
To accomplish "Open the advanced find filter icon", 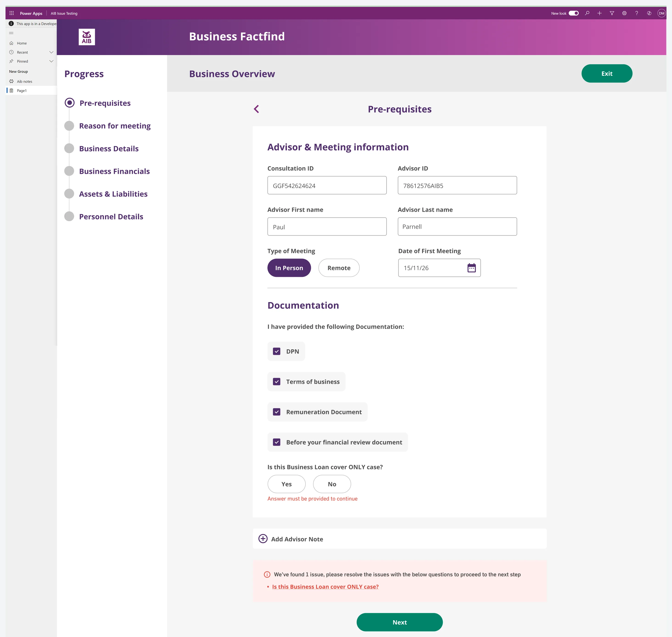I will [612, 13].
